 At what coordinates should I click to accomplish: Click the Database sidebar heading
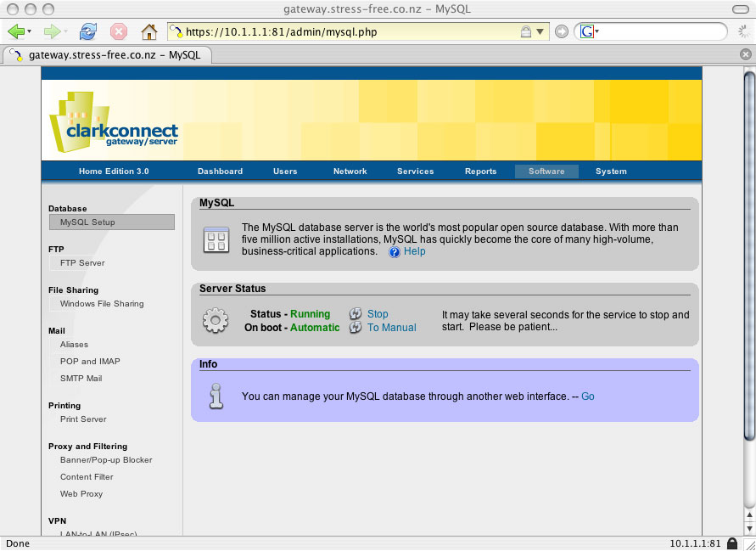(x=68, y=209)
